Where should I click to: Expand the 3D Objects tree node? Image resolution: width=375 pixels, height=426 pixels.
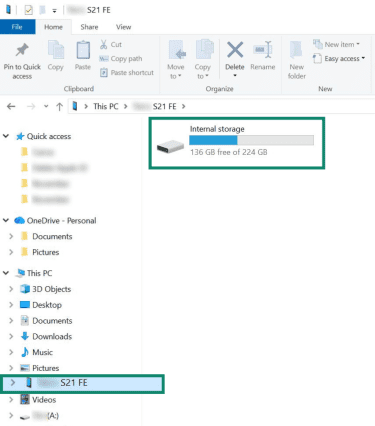click(11, 289)
